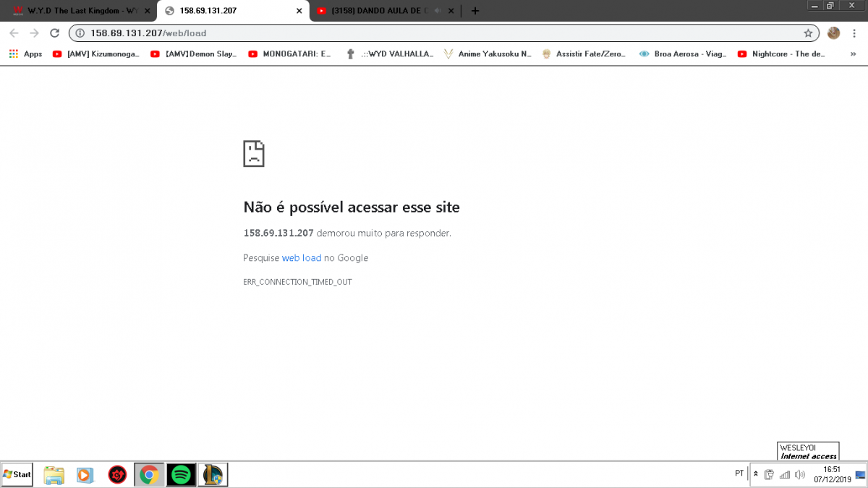
Task: Open WYD VALHALLA bookmark
Action: tap(389, 53)
